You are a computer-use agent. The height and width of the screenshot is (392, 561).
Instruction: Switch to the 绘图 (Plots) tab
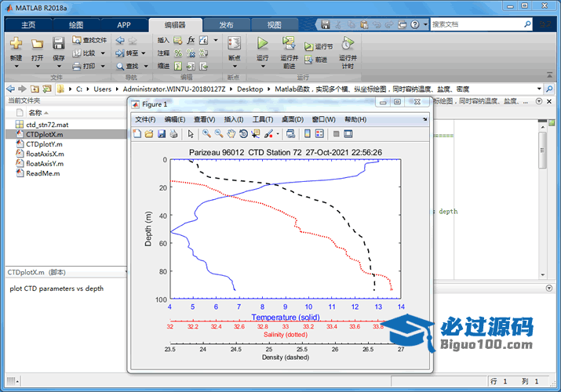[76, 25]
